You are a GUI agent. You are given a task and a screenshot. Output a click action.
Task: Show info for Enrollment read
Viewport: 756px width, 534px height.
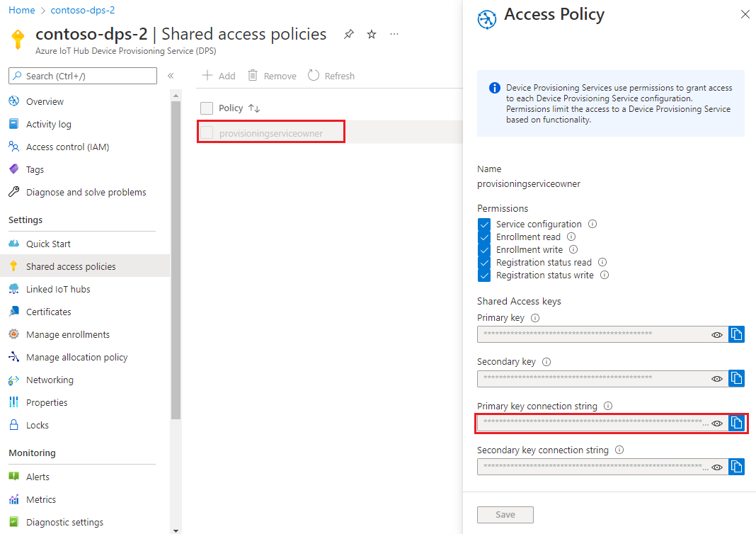571,237
